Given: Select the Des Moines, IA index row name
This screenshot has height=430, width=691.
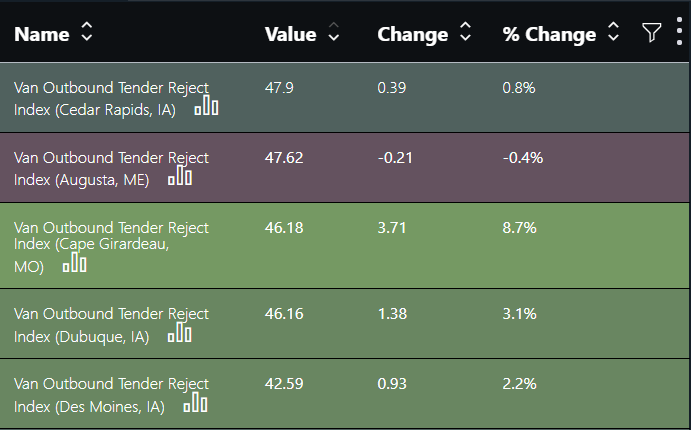Looking at the screenshot, I should point(111,395).
